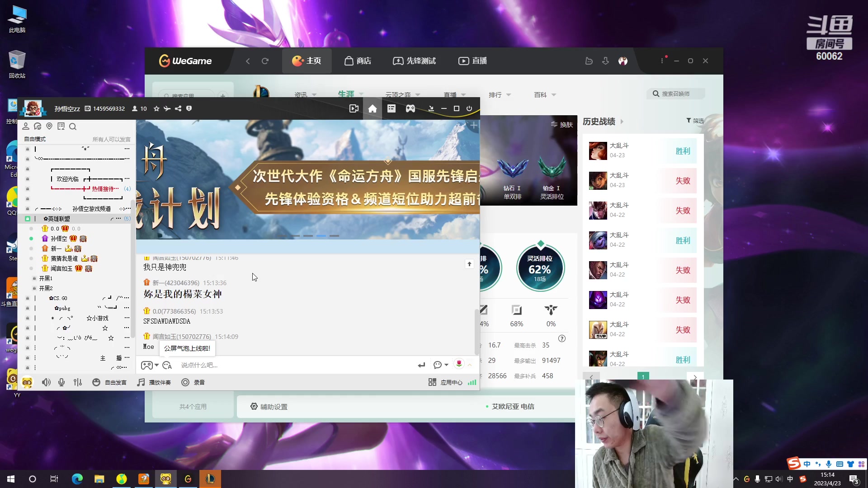Open the YY channel home icon
This screenshot has height=488, width=868.
(373, 108)
